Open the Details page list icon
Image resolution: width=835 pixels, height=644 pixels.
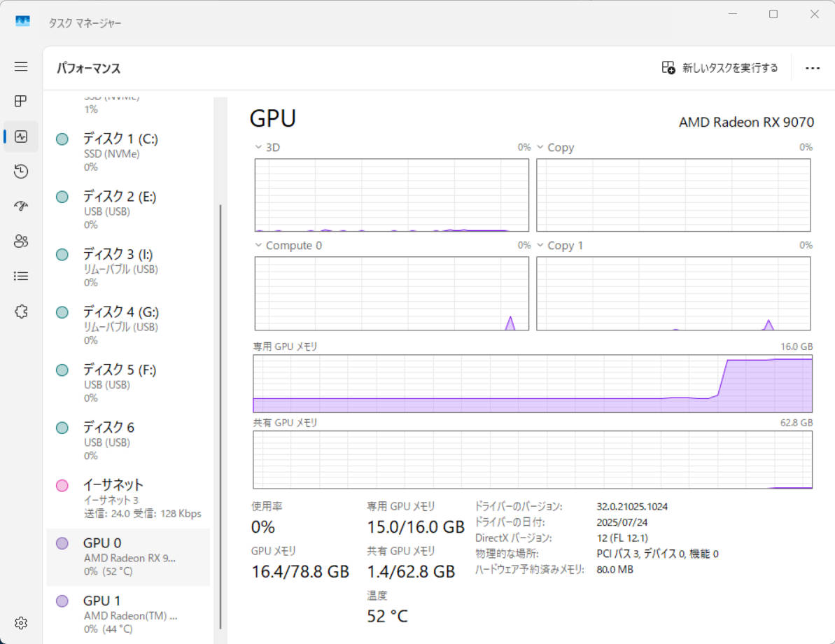click(x=21, y=276)
